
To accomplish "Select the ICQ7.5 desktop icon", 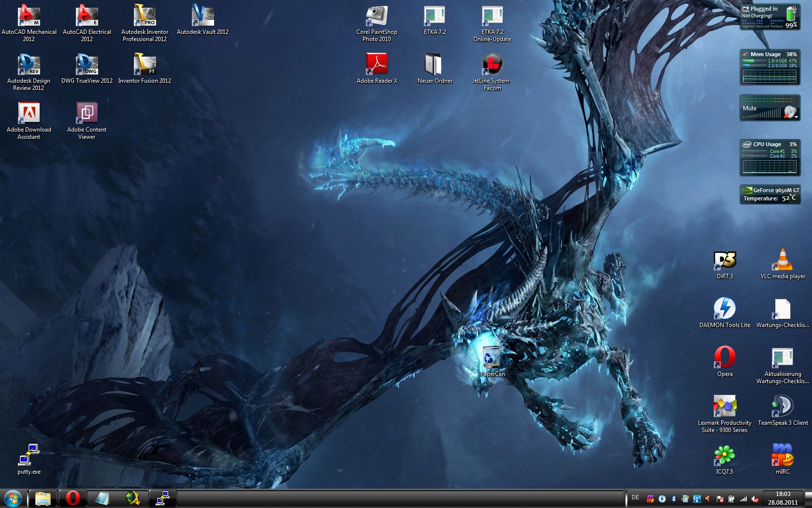I will 725,459.
